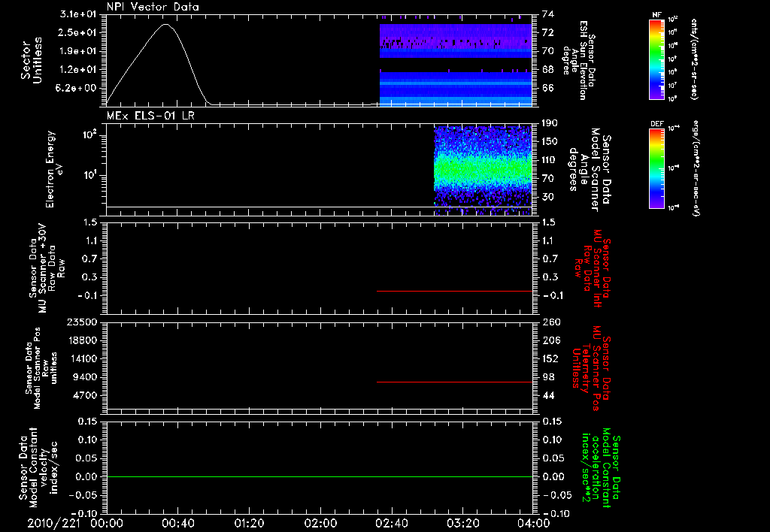Image resolution: width=770 pixels, height=532 pixels.
Task: Click the red 'MU Scanner Int Raw Data' label
Action: coord(593,268)
